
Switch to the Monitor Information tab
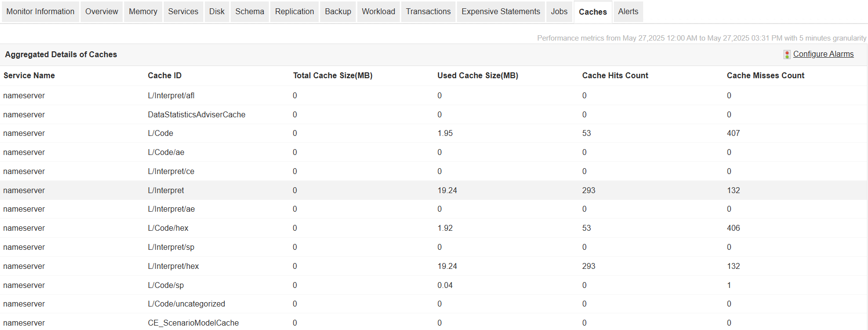pos(40,11)
